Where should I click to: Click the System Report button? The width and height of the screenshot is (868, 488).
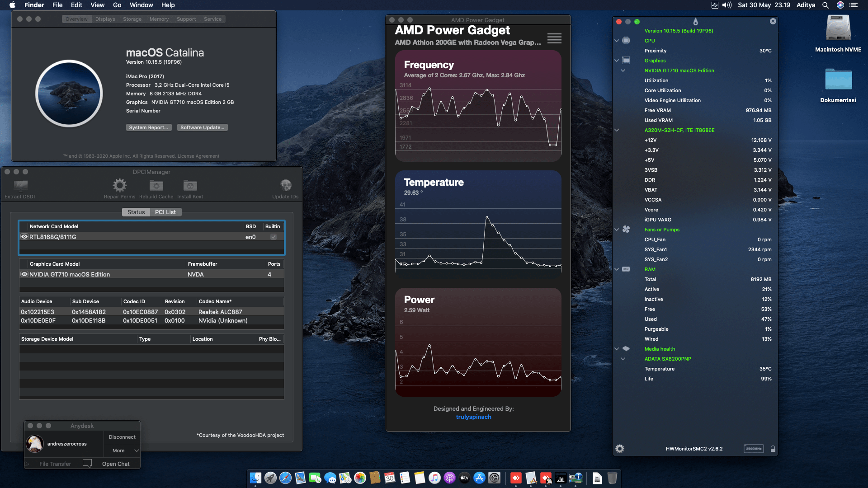[149, 127]
